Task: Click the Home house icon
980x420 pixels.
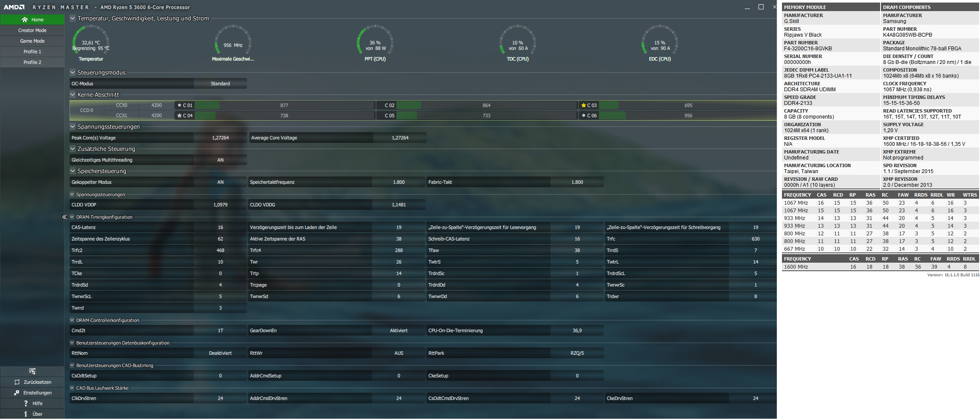Action: pyautogui.click(x=25, y=20)
